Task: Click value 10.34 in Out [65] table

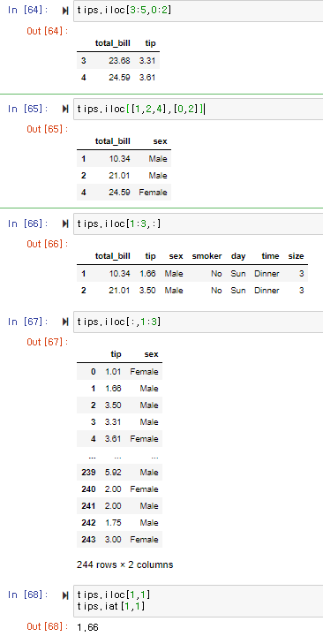Action: pyautogui.click(x=119, y=158)
